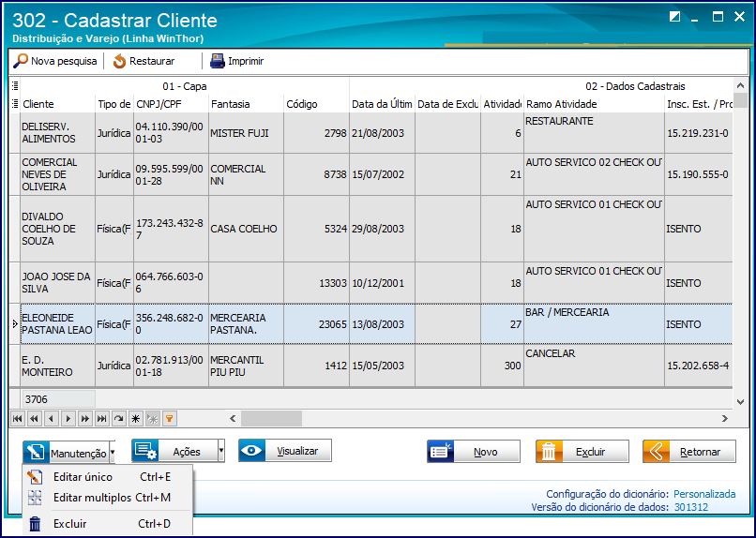Image resolution: width=756 pixels, height=538 pixels.
Task: Click the CANCELAR ramo atividade cell
Action: pyautogui.click(x=594, y=366)
